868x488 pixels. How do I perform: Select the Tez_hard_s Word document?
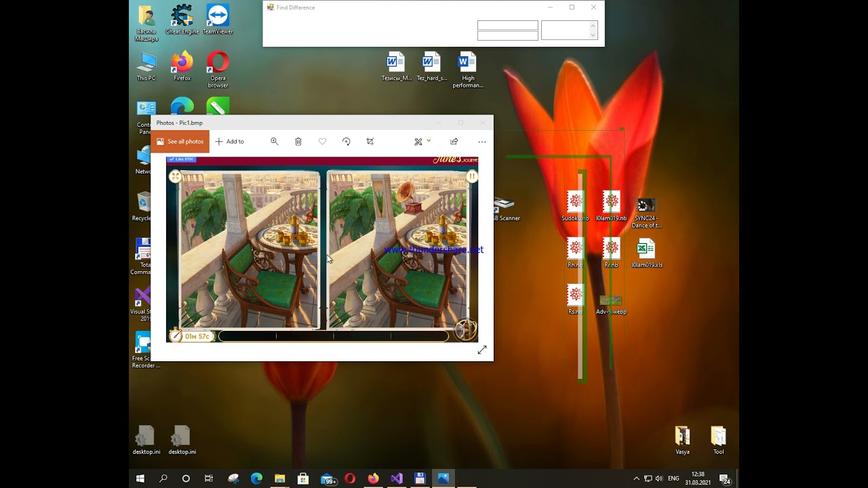tap(432, 66)
